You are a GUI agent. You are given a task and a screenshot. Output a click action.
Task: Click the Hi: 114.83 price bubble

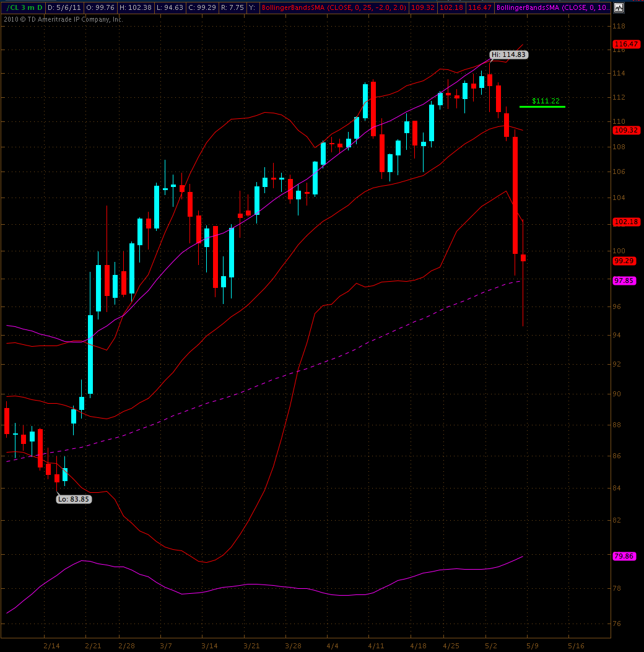click(x=509, y=54)
